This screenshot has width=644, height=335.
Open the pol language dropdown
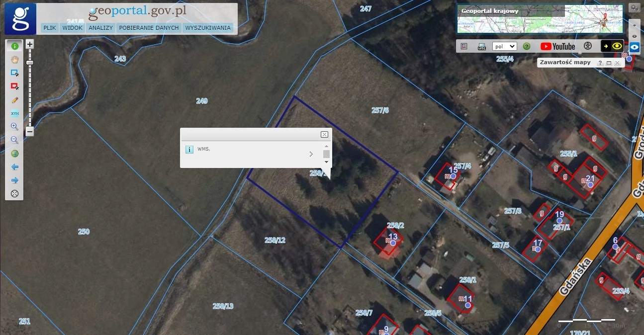tap(504, 46)
